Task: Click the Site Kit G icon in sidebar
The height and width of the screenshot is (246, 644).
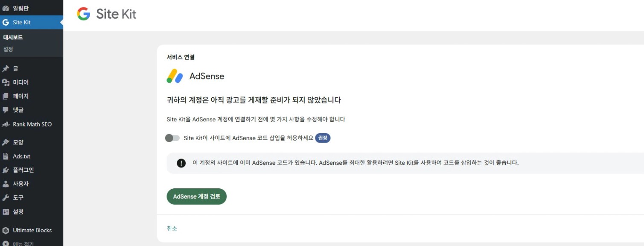Action: pyautogui.click(x=6, y=22)
